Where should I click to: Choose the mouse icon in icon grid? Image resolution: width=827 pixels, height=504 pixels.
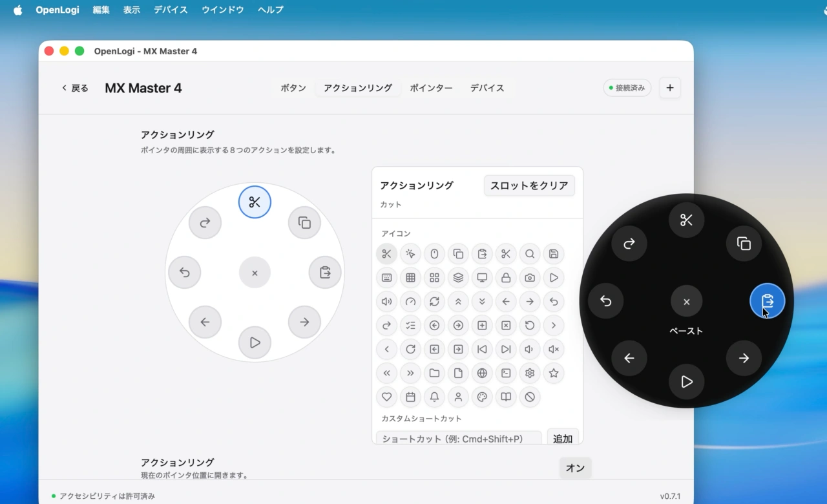click(x=434, y=254)
